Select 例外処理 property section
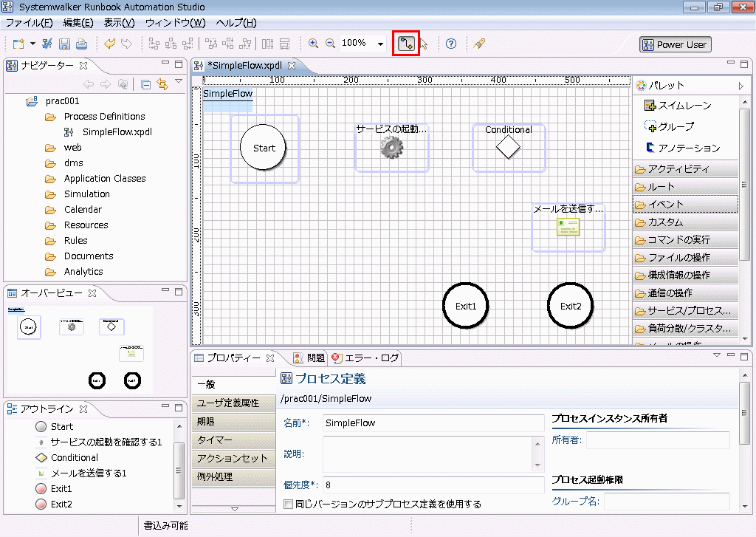Viewport: 756px width, 537px height. tap(234, 476)
